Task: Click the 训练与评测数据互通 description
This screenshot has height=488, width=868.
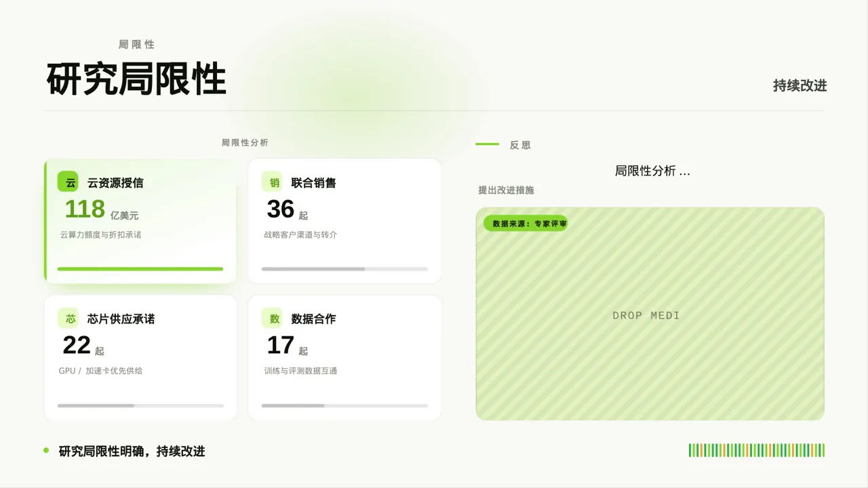Action: pos(300,371)
